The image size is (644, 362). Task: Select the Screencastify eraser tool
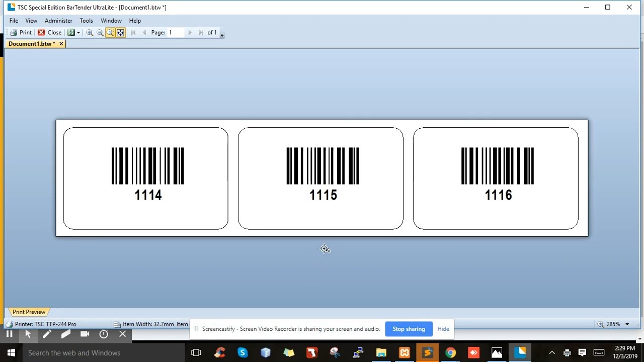(x=65, y=334)
